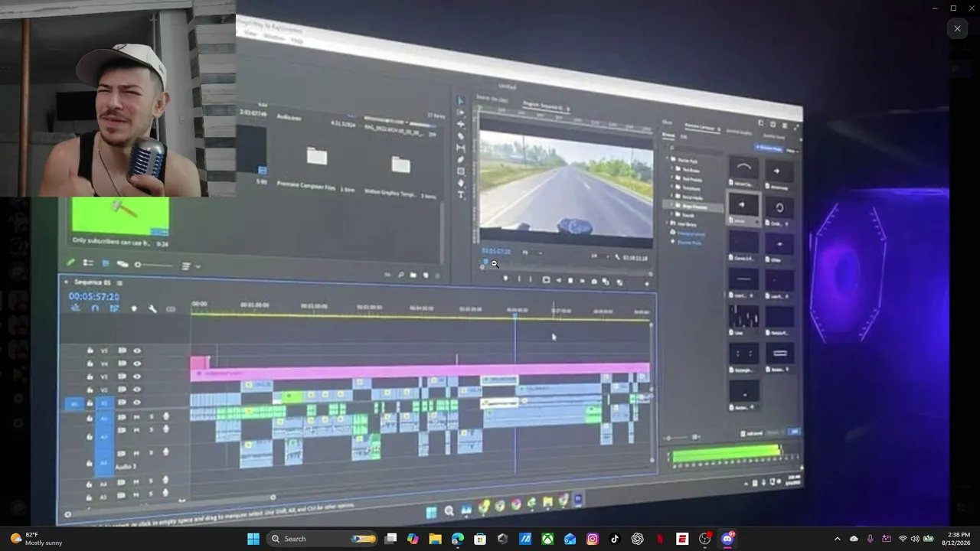Toggle Linked Selection in the timeline
Image resolution: width=980 pixels, height=551 pixels.
point(114,308)
